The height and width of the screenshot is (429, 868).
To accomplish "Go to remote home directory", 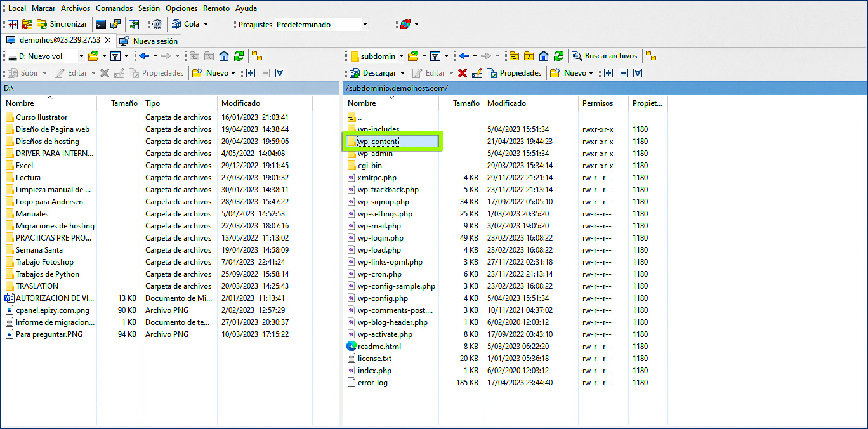I will (x=544, y=56).
